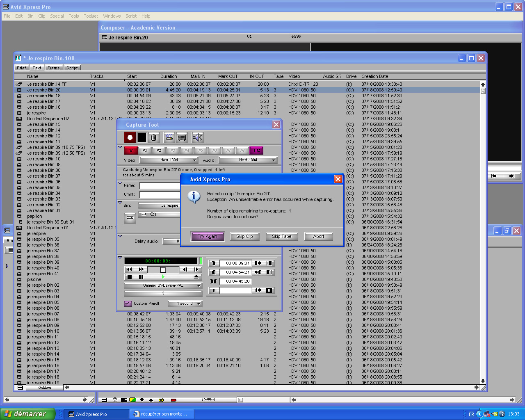Click the Skip Tape button
Screen dimensions: 525x420
tap(282, 236)
